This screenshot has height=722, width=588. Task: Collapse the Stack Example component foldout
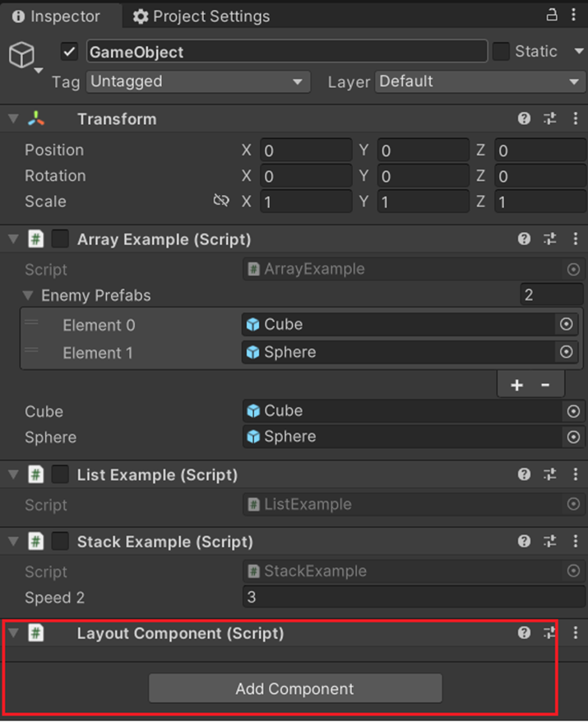tap(13, 541)
